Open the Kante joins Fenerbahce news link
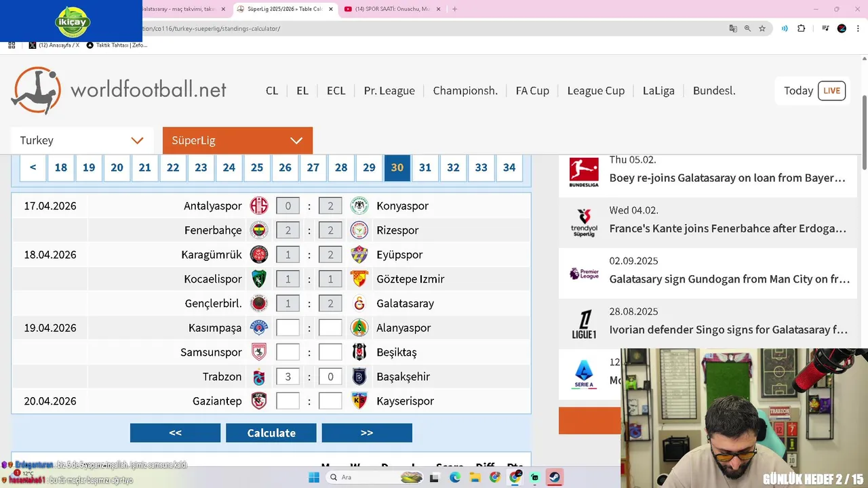This screenshot has height=488, width=868. click(x=728, y=228)
